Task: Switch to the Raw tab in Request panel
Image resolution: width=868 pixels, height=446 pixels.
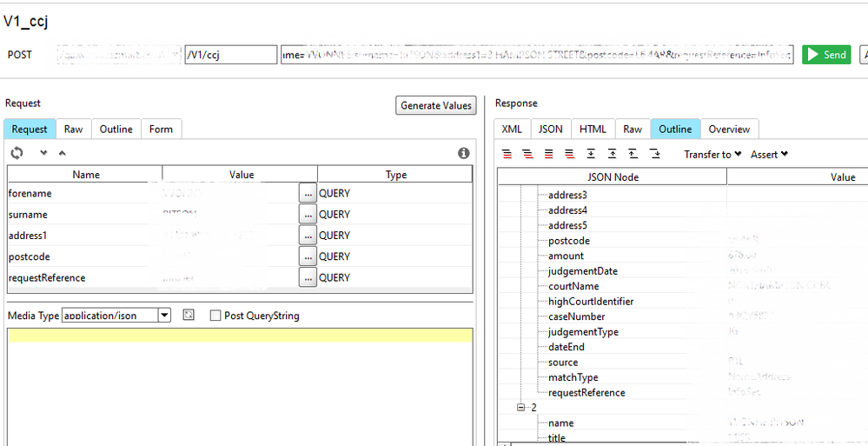Action: tap(74, 129)
